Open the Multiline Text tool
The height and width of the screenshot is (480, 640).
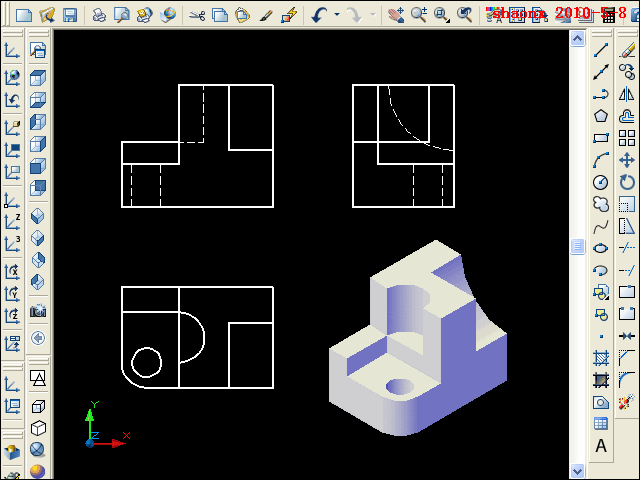601,446
